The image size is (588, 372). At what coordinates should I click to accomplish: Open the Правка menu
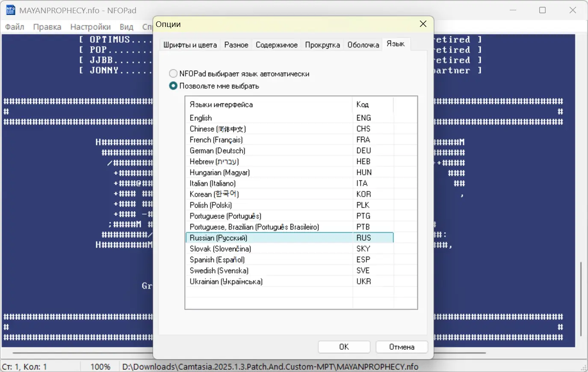point(47,27)
